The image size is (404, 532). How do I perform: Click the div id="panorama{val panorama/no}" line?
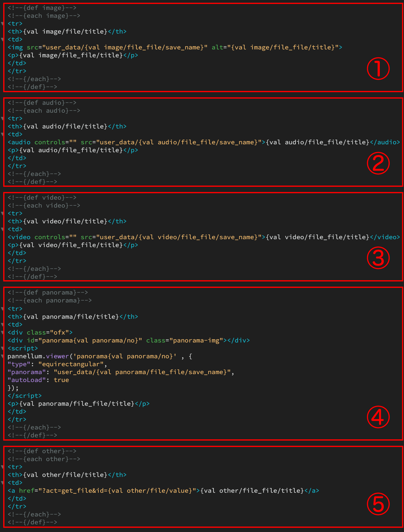[129, 340]
